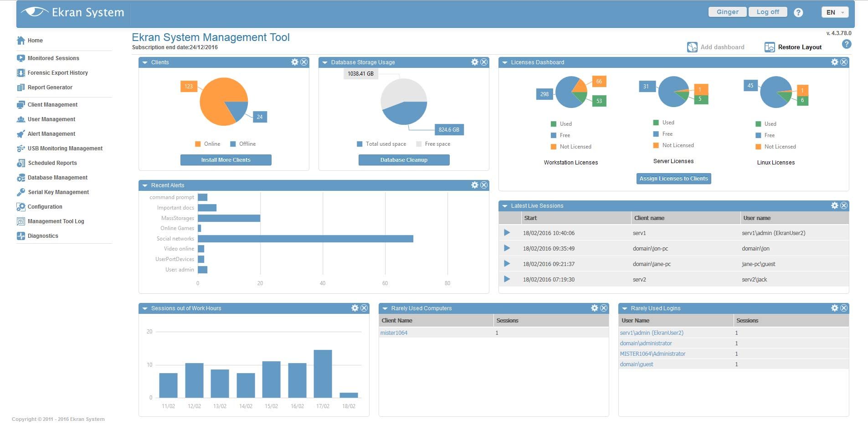Close Latest Live Sessions widget
The height and width of the screenshot is (425, 868).
point(844,205)
